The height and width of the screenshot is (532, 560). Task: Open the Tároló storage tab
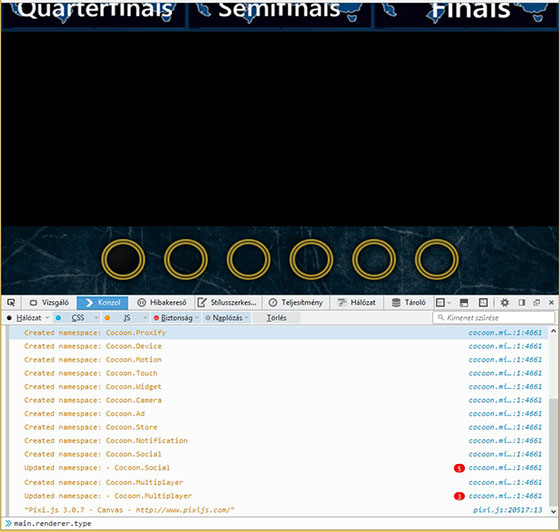[409, 302]
